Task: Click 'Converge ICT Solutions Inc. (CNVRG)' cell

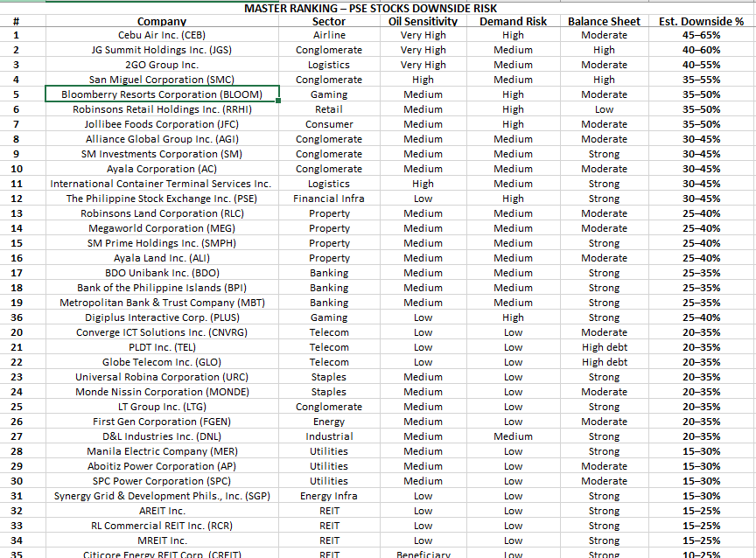Action: click(x=162, y=332)
